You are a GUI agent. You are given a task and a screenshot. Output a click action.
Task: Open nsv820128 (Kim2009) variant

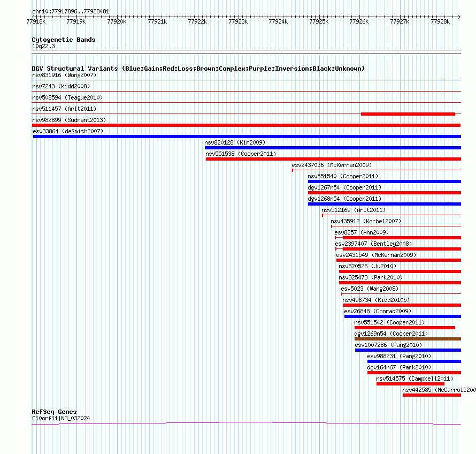[x=235, y=142]
